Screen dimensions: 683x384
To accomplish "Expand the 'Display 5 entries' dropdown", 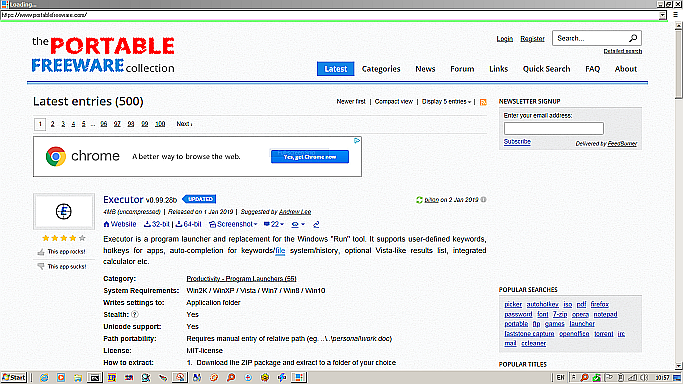I will point(446,101).
